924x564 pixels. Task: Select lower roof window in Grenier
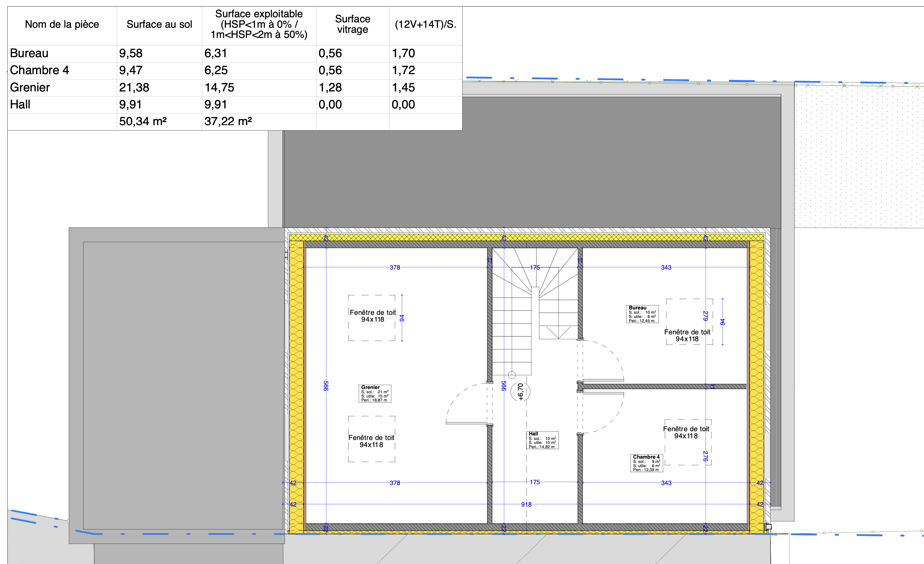[372, 439]
